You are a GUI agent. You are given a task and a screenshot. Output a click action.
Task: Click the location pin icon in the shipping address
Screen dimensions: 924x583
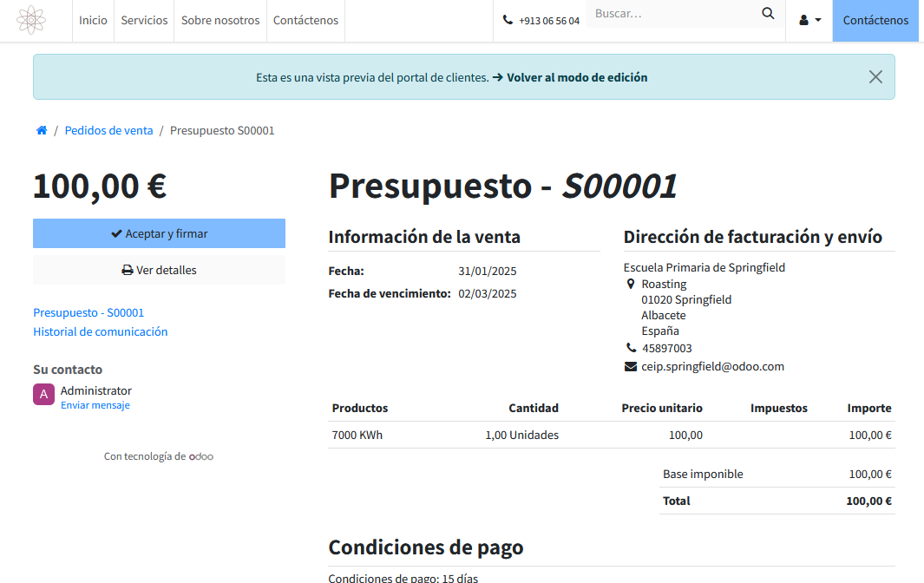[631, 284]
